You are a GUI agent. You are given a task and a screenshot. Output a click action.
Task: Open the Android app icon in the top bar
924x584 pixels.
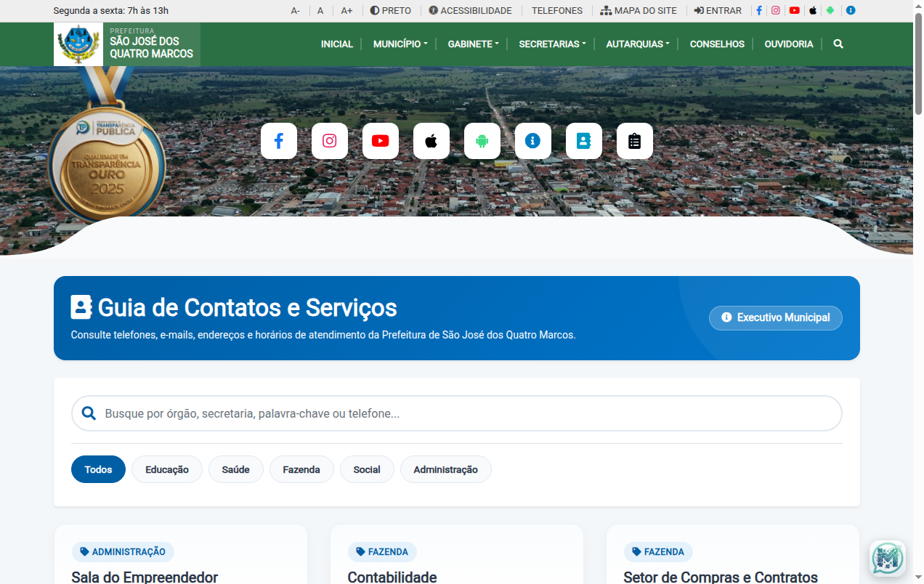pyautogui.click(x=830, y=11)
